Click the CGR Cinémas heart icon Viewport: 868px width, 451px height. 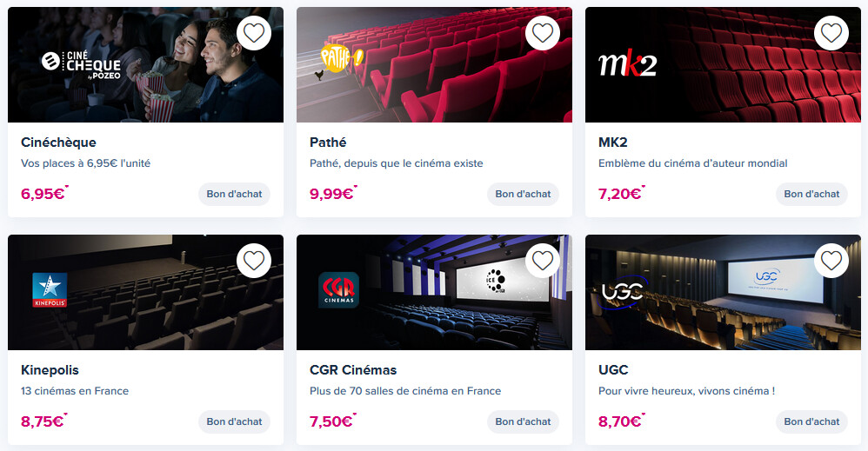(x=543, y=261)
